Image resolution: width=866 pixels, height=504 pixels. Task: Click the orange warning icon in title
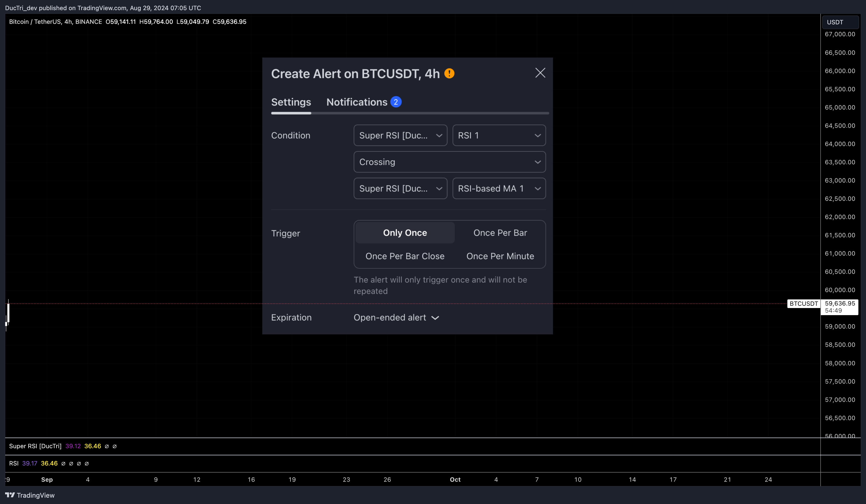click(449, 74)
